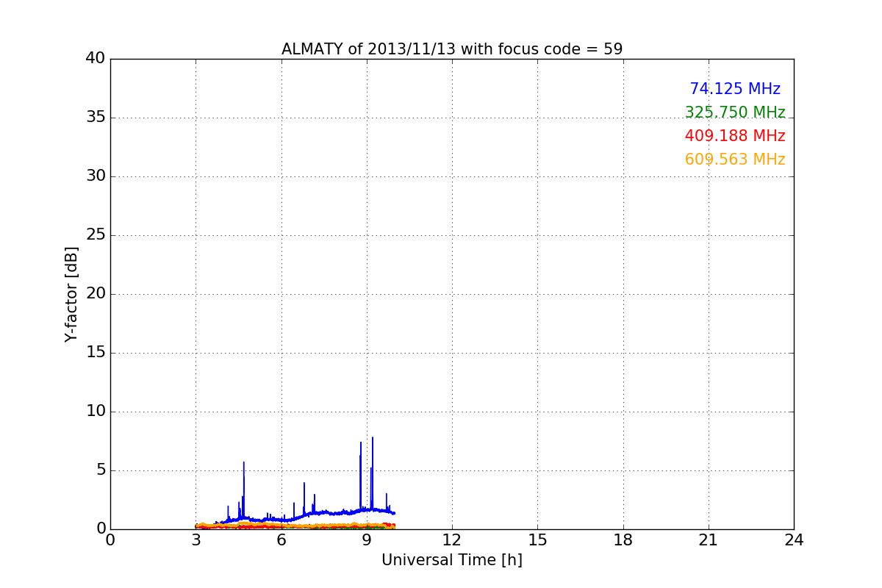This screenshot has height=588, width=882.
Task: Click the x-axis tick label 6
Action: [282, 539]
